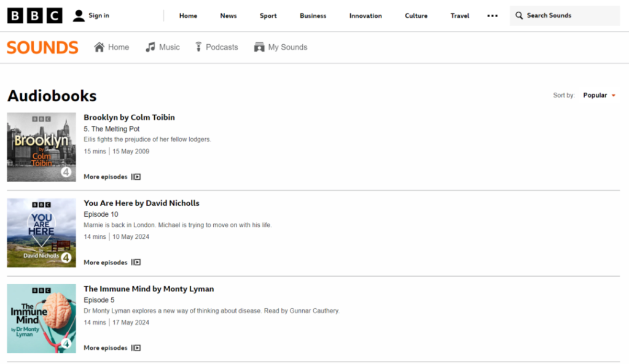This screenshot has height=364, width=629.
Task: Open the Music tab
Action: [162, 47]
